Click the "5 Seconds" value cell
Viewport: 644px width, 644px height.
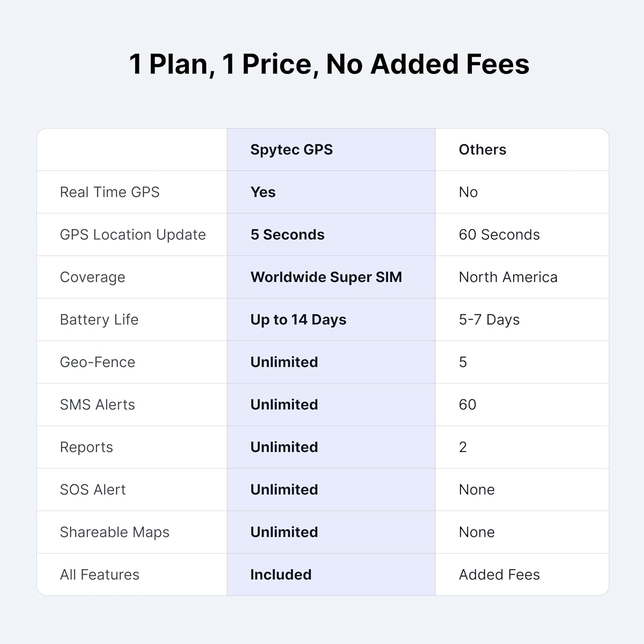287,234
